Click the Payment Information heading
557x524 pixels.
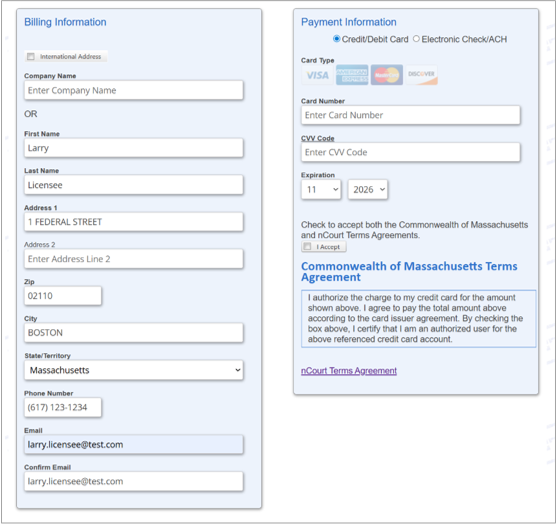[348, 22]
